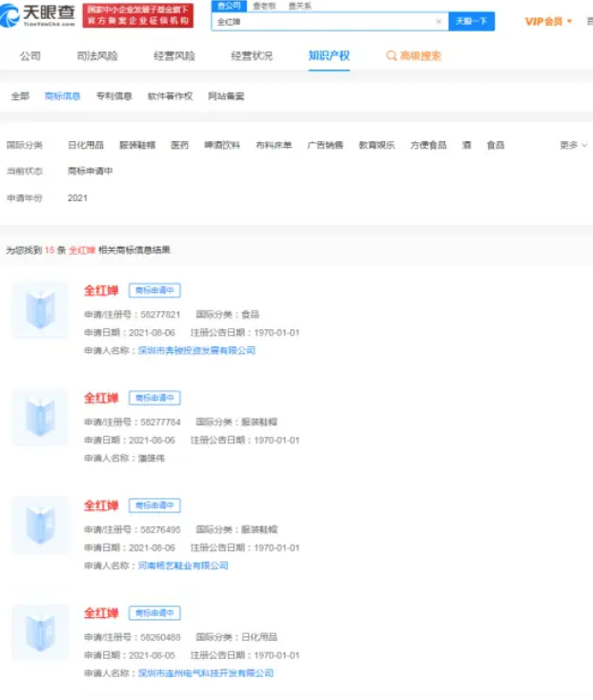Open 全红婵 title of registration 58276495
This screenshot has width=593, height=700.
(x=101, y=505)
